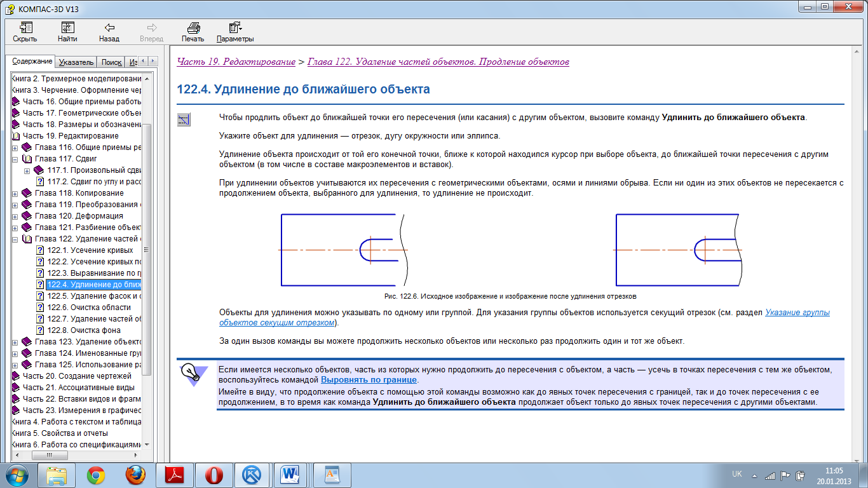
Task: Click the Найти toolbar icon
Action: tap(67, 28)
